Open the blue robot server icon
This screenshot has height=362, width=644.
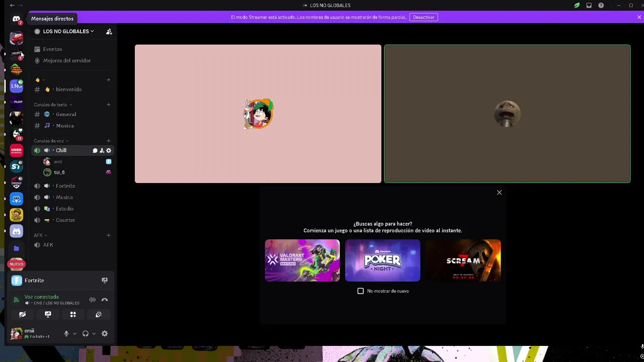[x=16, y=199]
